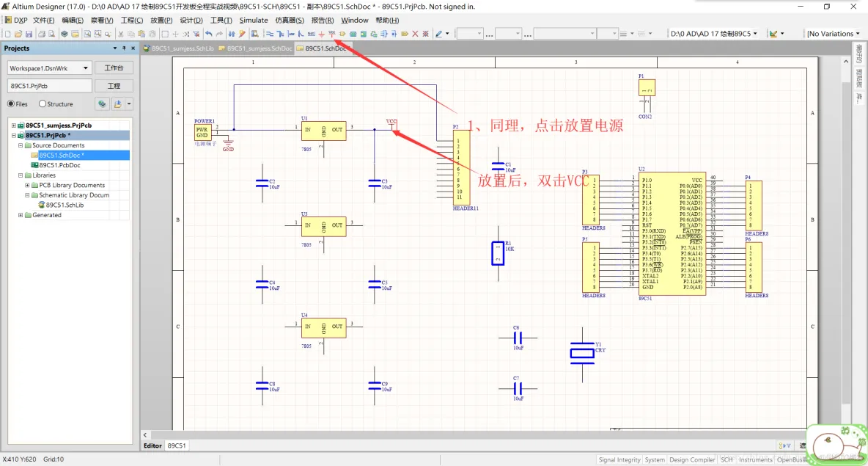The width and height of the screenshot is (868, 466).
Task: Select the Structure radio button
Action: [43, 104]
